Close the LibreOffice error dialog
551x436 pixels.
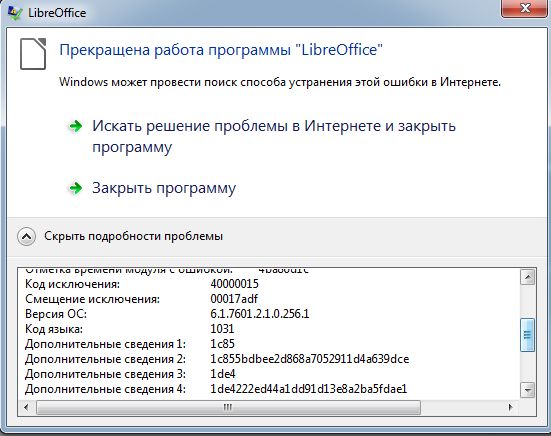(x=525, y=8)
